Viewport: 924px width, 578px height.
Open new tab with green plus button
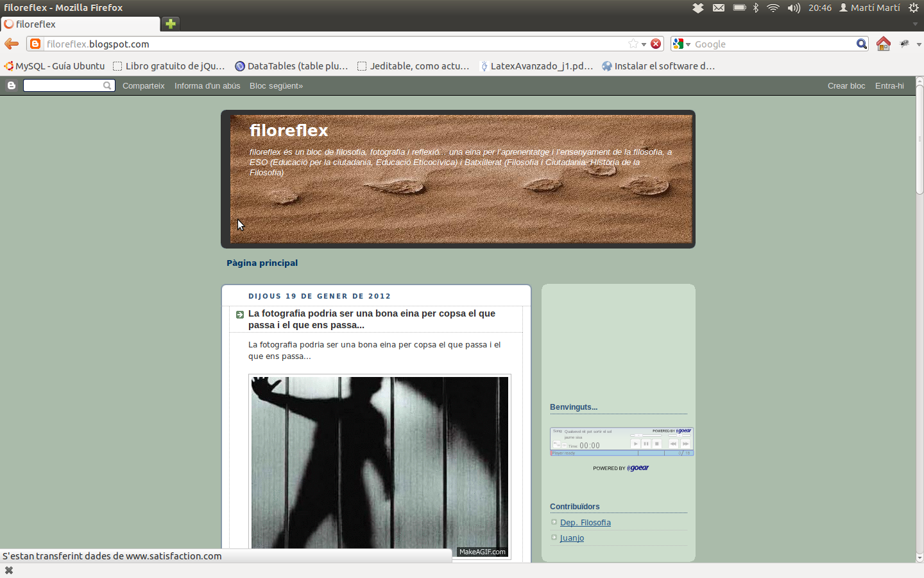pyautogui.click(x=171, y=24)
